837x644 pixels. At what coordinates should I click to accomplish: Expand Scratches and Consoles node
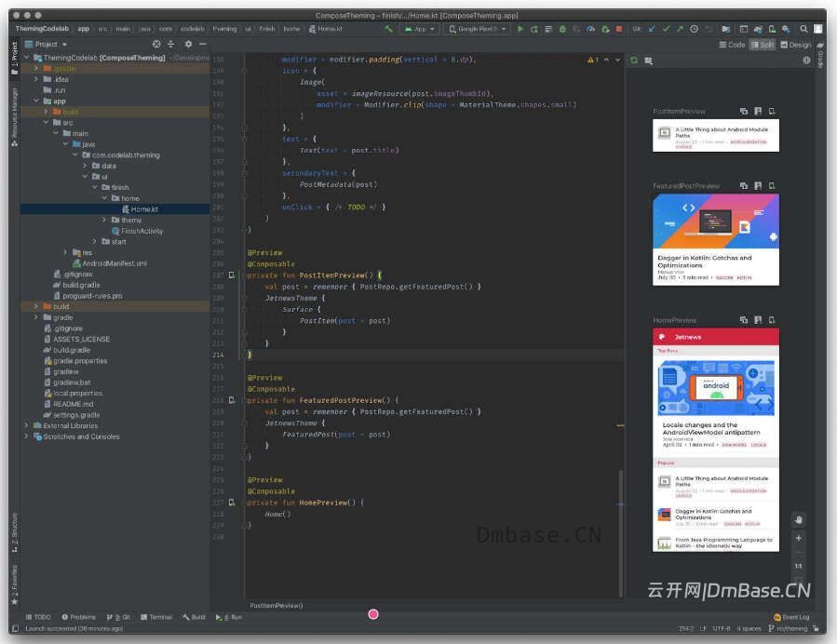[26, 436]
